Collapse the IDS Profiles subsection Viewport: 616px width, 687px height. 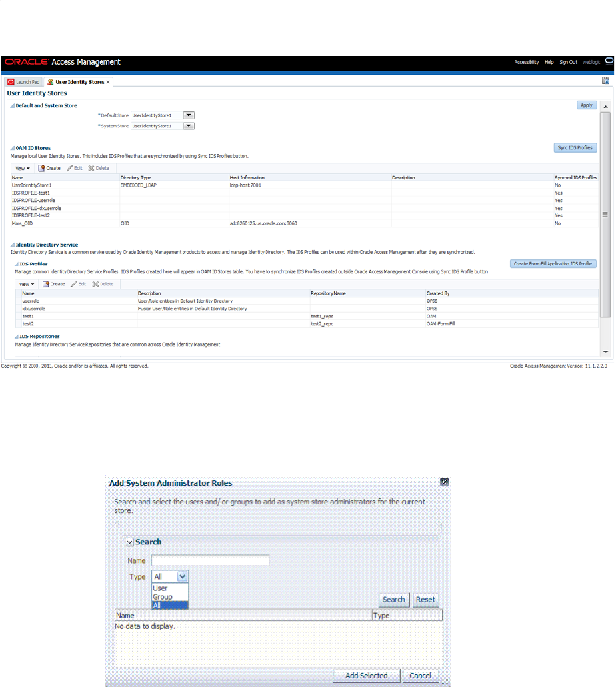tap(17, 264)
